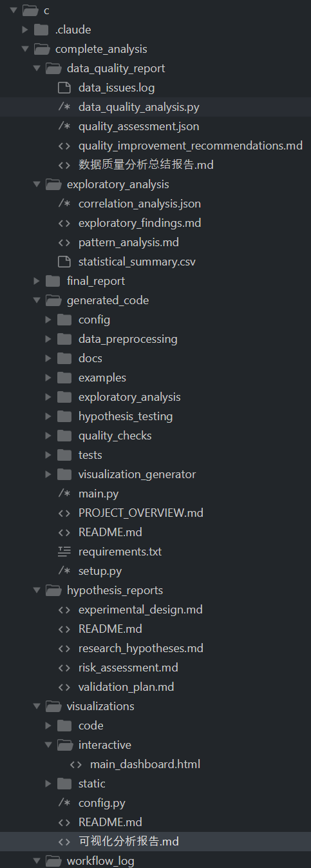Collapse the hypothesis_reports folder arrow

(37, 590)
